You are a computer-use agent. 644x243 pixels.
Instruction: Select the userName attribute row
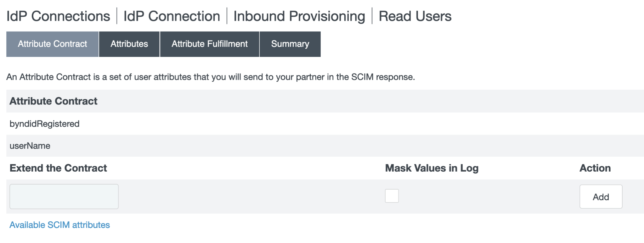(x=30, y=146)
